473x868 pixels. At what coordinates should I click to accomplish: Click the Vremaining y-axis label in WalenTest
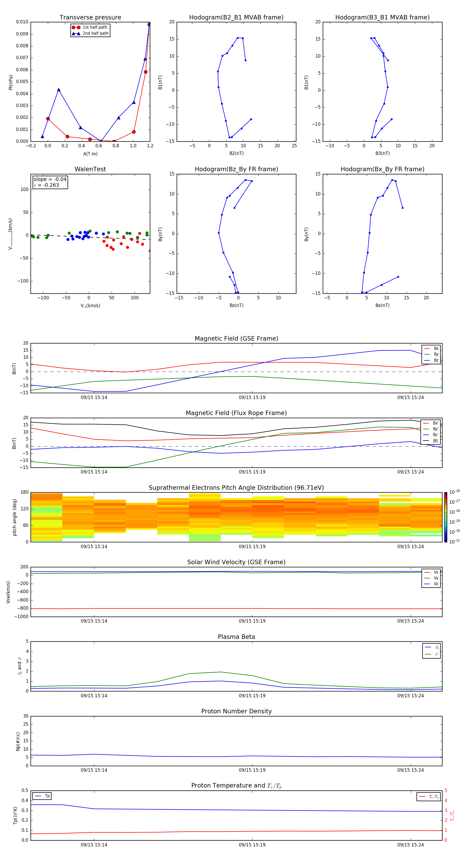[x=11, y=234]
